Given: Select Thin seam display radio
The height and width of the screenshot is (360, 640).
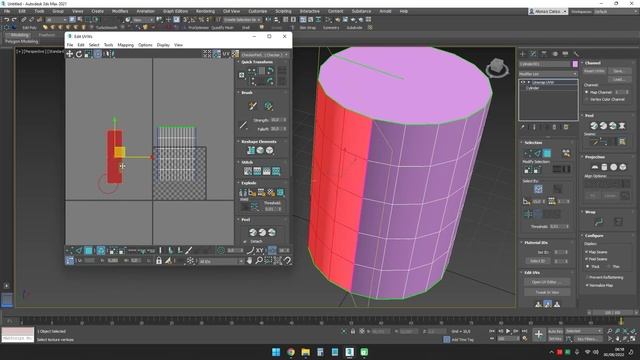Looking at the screenshot, I should 609,267.
